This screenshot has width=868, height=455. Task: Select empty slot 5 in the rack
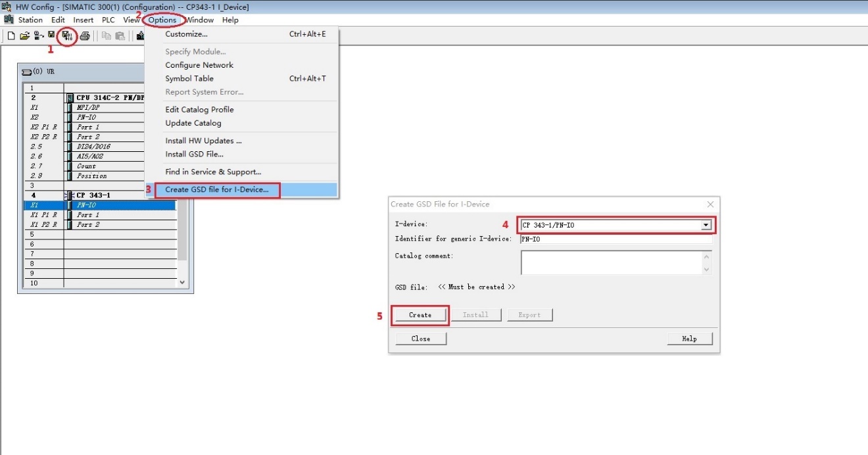pyautogui.click(x=100, y=234)
